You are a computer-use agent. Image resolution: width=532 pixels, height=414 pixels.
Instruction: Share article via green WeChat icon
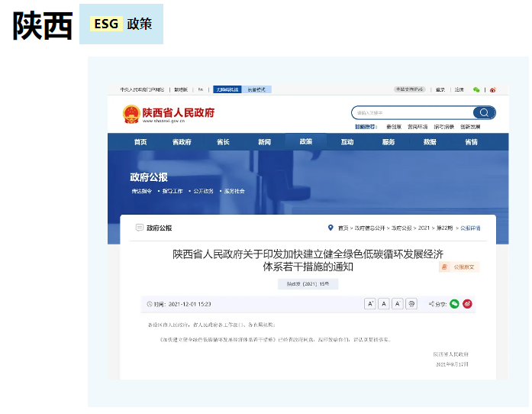[454, 303]
